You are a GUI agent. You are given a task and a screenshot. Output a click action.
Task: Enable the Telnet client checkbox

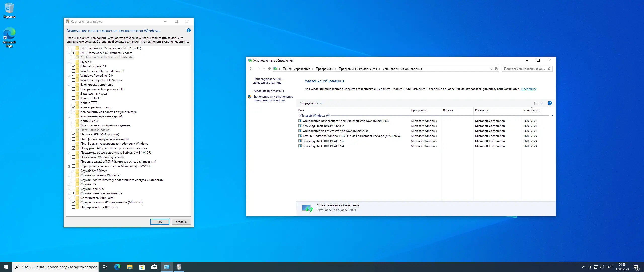(74, 98)
